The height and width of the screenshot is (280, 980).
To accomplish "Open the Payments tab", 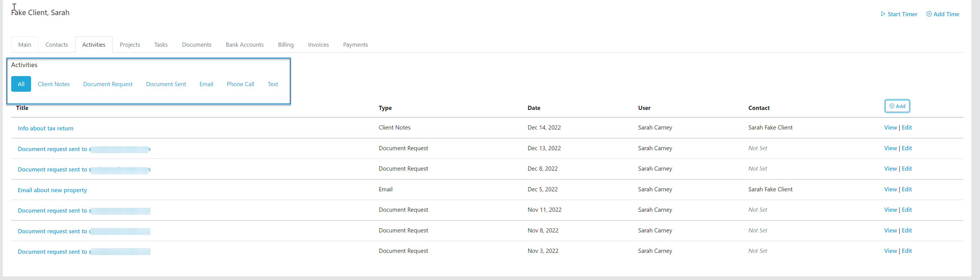I will click(x=355, y=44).
